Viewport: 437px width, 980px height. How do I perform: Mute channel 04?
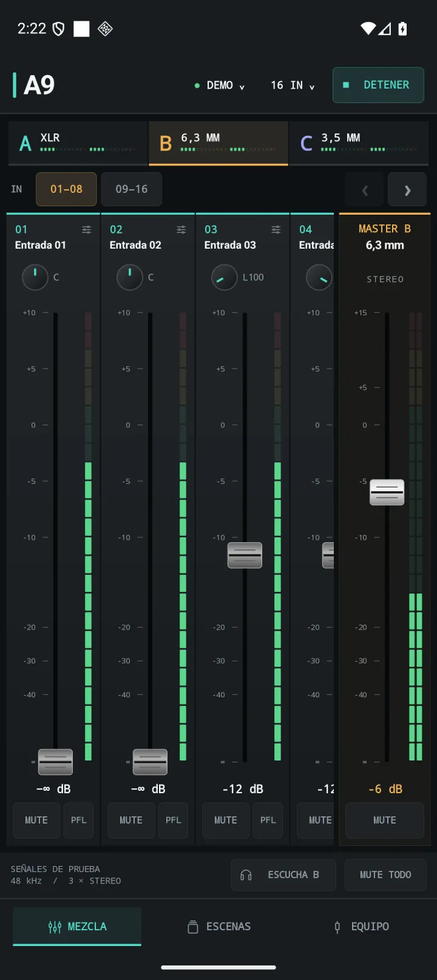316,820
